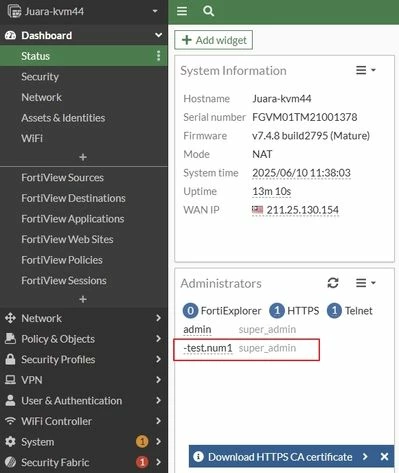Click the System gear icon
The image size is (399, 473).
[x=10, y=442]
